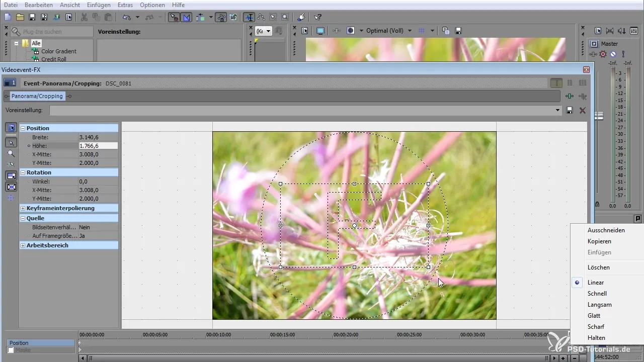Viewport: 644px width, 362px height.
Task: Click the Save As icon in toolbar
Action: pos(44,17)
